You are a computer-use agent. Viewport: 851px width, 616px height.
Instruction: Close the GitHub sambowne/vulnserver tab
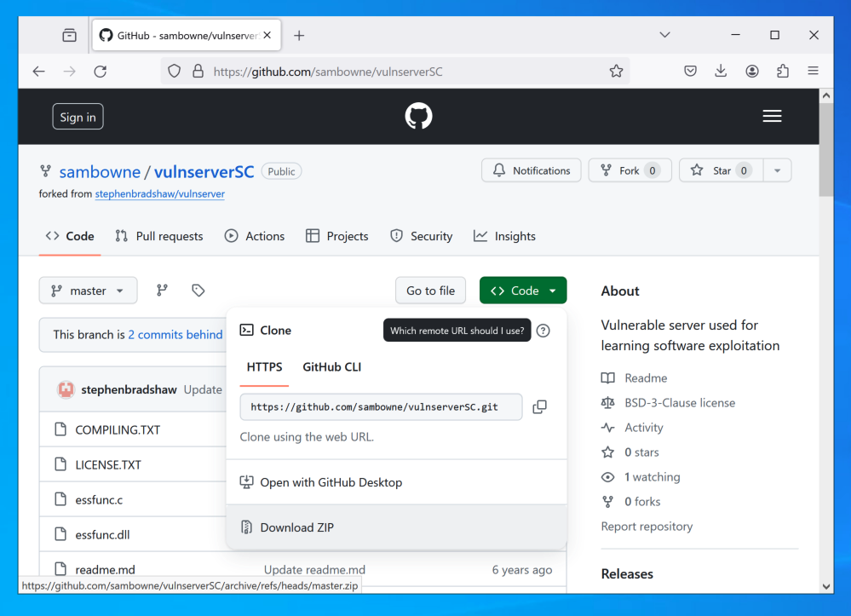pos(267,35)
